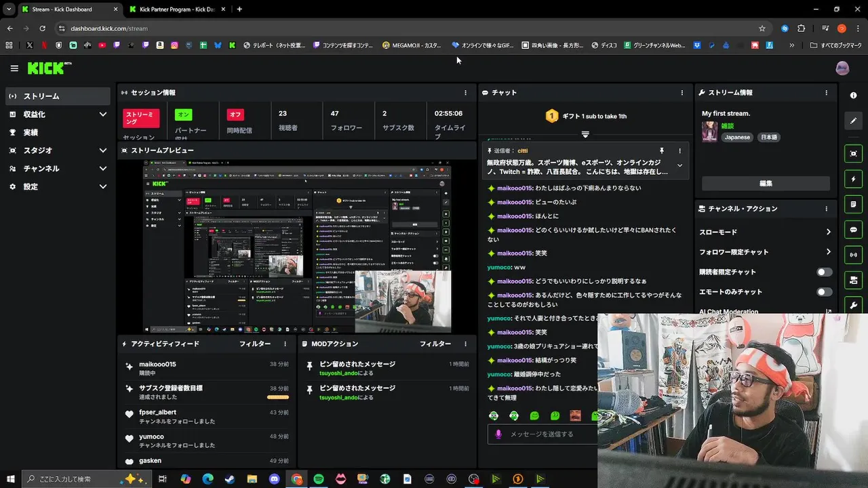Screen dimensions: 868x488
Task: Click the green オン partner status badge
Action: pos(183,115)
